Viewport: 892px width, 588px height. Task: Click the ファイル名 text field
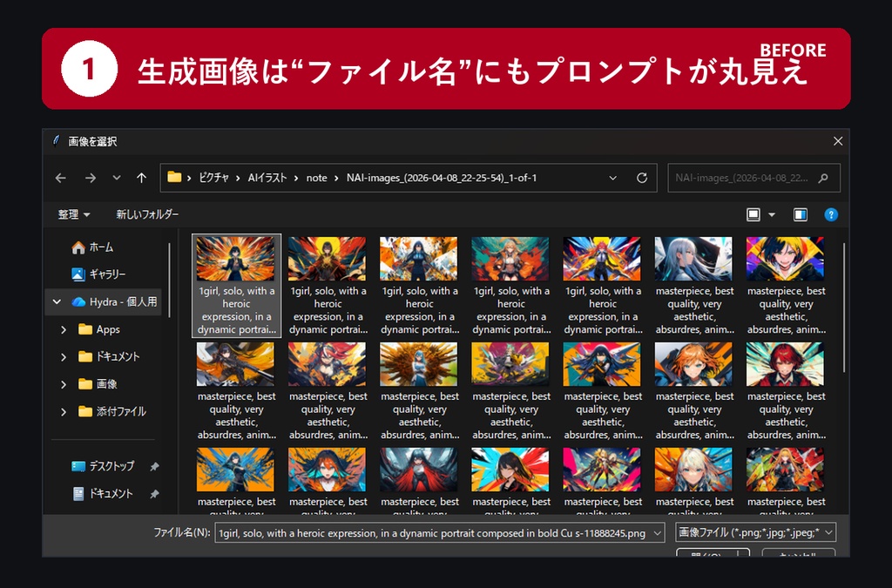coord(434,533)
